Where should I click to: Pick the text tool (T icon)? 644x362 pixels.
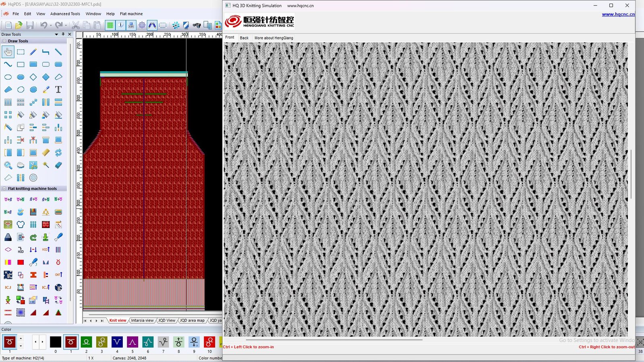pos(58,89)
